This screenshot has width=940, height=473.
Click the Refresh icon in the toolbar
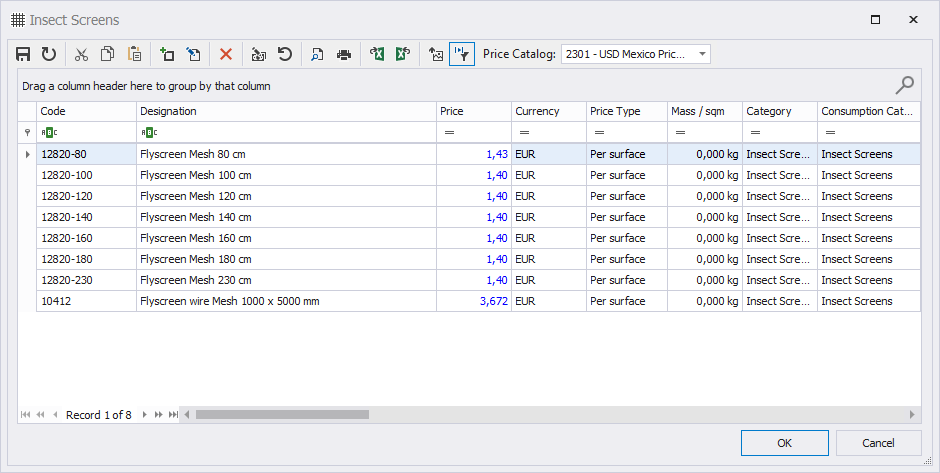48,55
